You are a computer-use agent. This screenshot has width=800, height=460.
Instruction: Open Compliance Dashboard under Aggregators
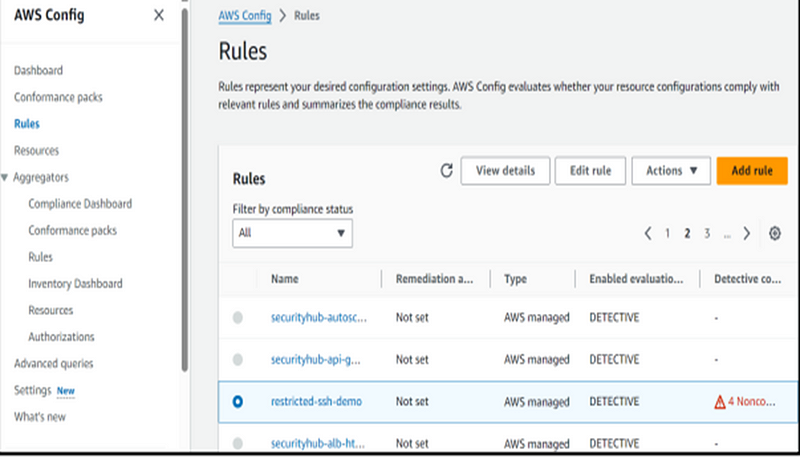pyautogui.click(x=80, y=204)
